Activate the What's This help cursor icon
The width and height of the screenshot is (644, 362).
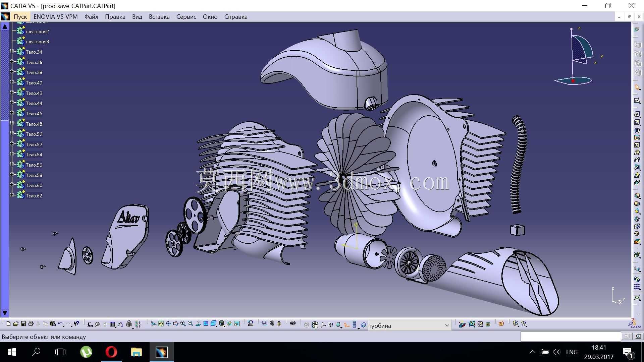coord(76,324)
